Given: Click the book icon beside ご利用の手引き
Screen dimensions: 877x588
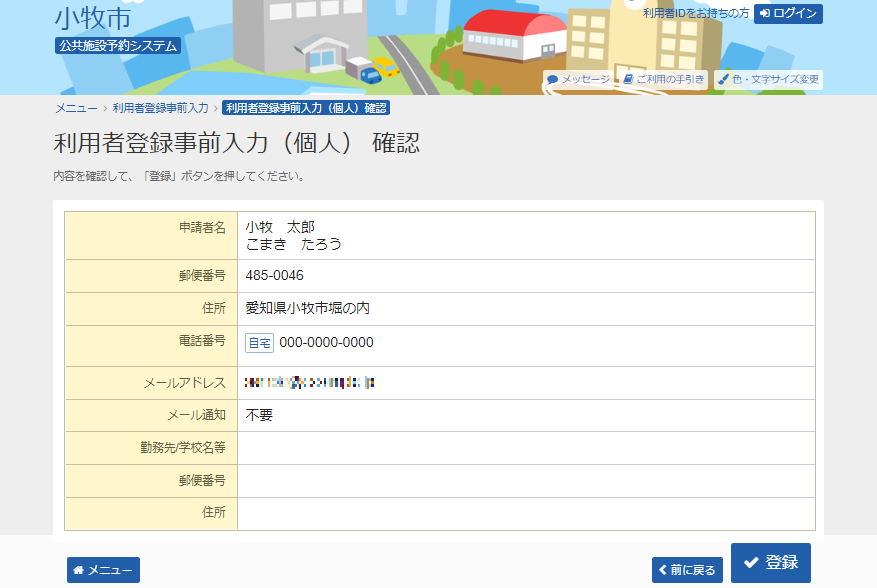Looking at the screenshot, I should coord(626,79).
